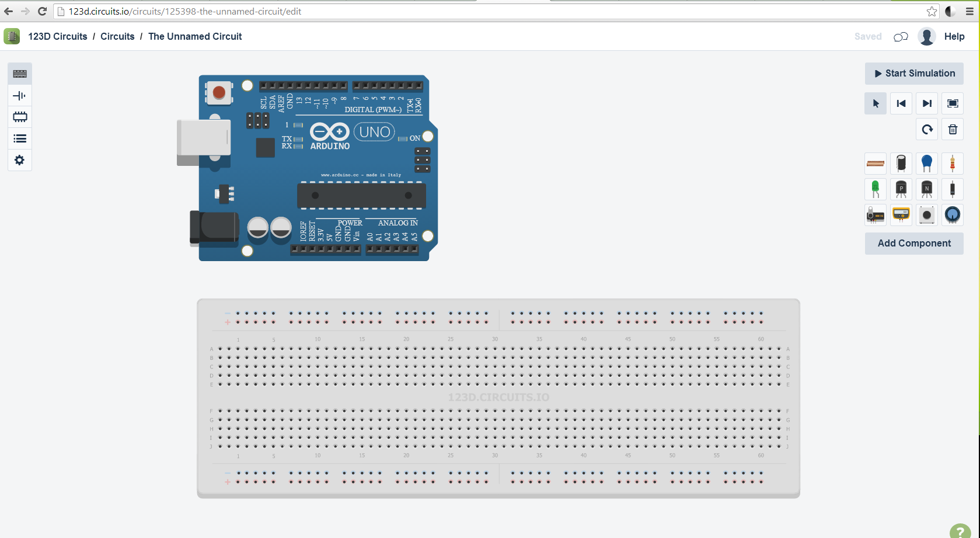This screenshot has height=538, width=980.
Task: Switch to the Schematic view
Action: click(19, 95)
